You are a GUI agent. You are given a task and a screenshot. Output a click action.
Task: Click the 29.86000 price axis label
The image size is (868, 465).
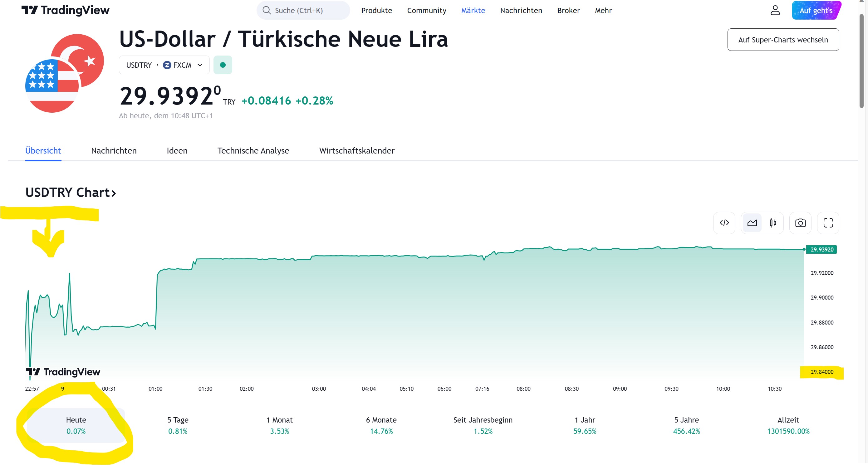(x=822, y=347)
